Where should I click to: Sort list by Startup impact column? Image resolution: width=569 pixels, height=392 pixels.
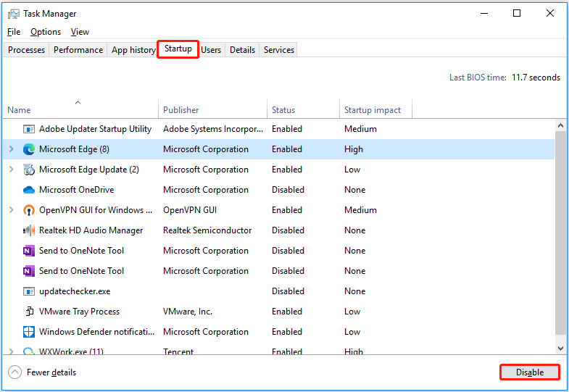[373, 110]
